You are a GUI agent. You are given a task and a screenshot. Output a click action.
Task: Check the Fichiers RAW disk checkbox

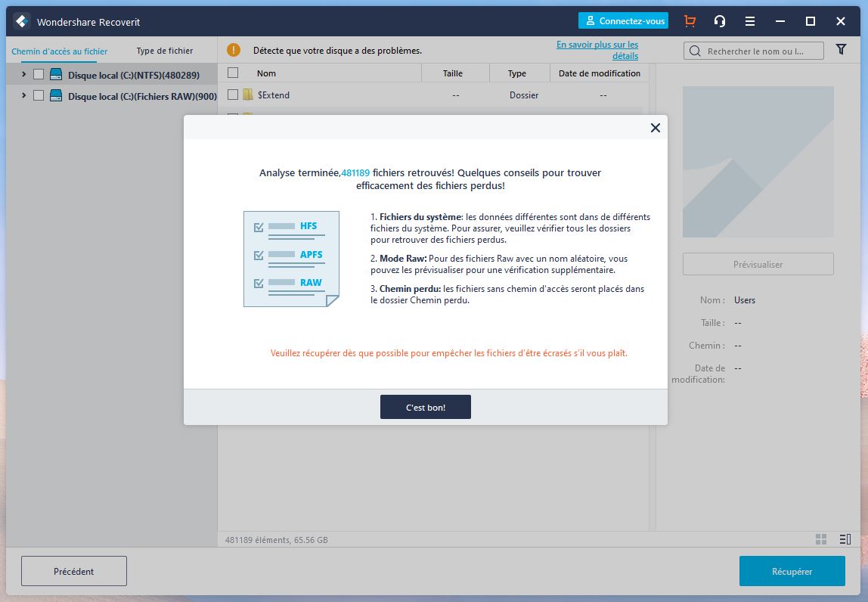pyautogui.click(x=39, y=96)
